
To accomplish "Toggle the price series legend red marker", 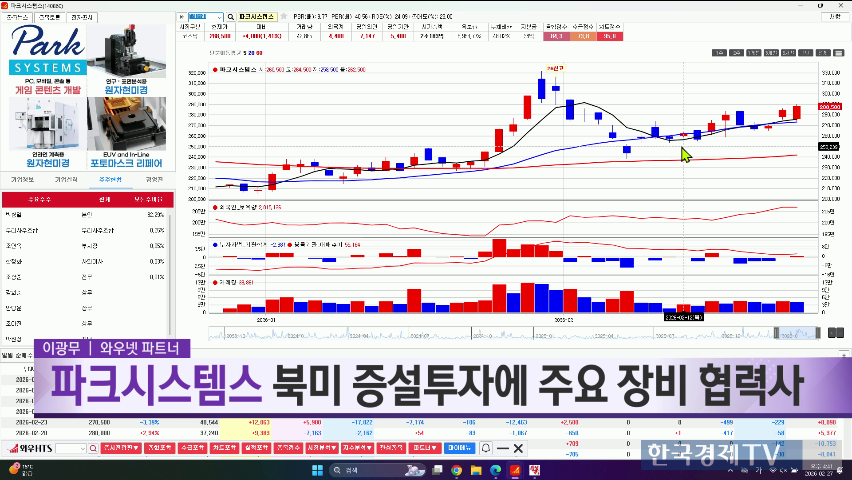I will click(214, 71).
